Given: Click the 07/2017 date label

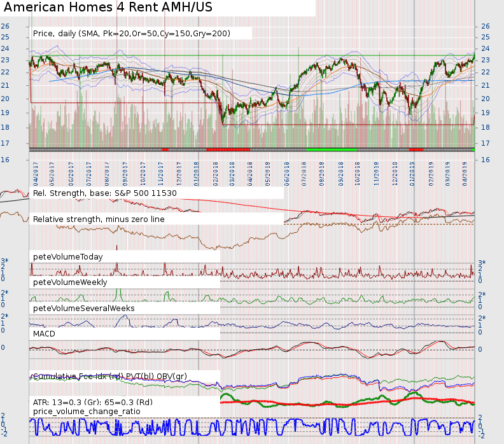Looking at the screenshot, I should 89,174.
